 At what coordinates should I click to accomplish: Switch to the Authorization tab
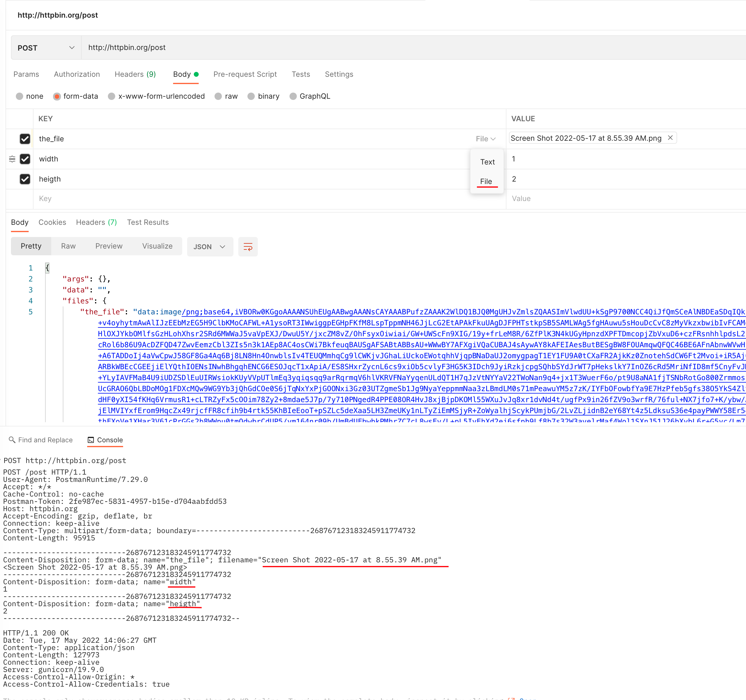(77, 74)
